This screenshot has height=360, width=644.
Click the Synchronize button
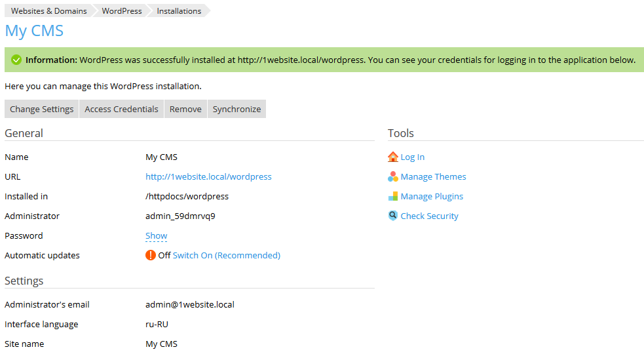237,109
